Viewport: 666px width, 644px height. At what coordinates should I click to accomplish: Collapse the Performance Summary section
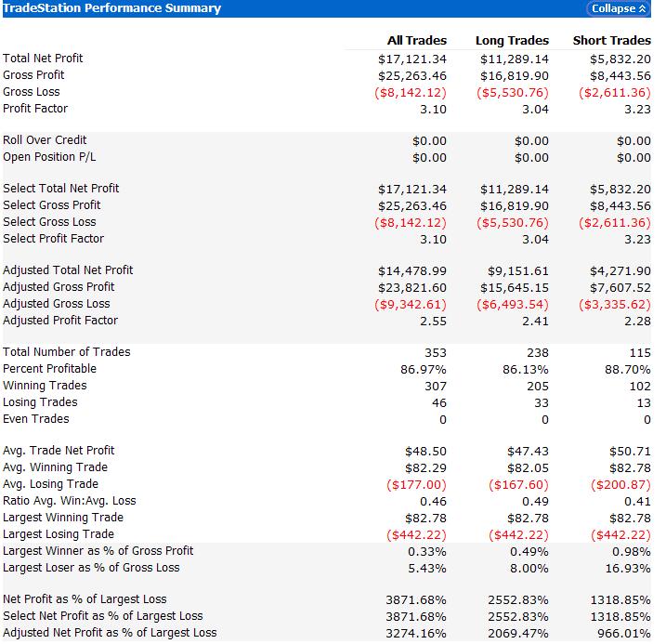coord(619,8)
